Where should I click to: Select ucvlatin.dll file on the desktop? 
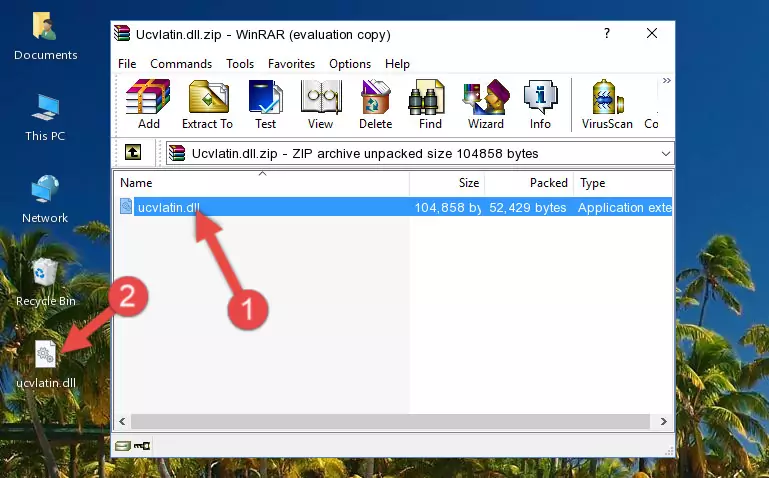tap(46, 364)
